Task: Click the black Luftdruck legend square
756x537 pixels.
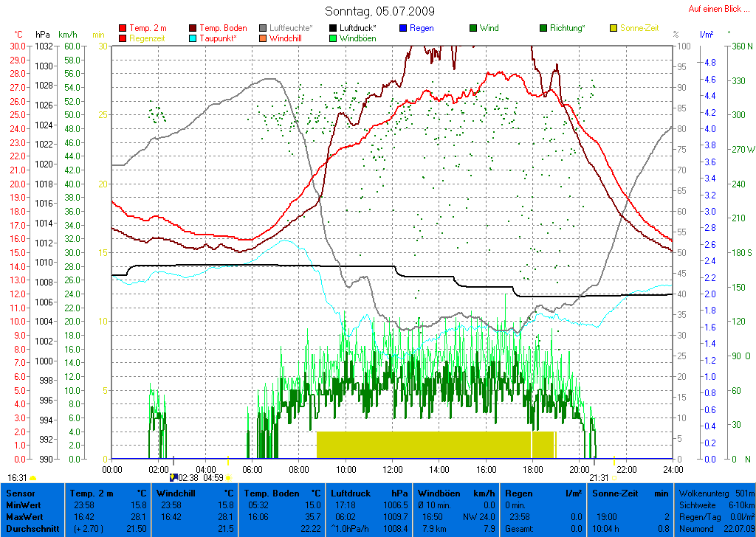Action: tap(334, 28)
